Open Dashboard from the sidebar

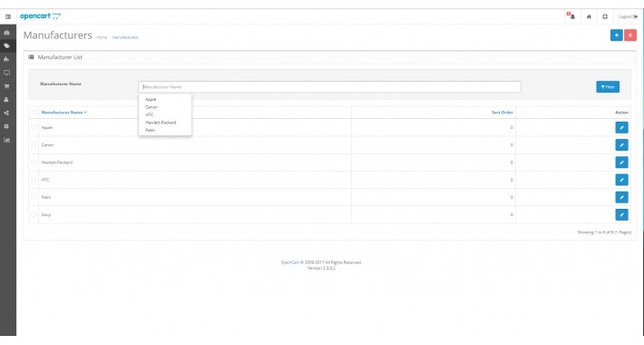(6, 33)
